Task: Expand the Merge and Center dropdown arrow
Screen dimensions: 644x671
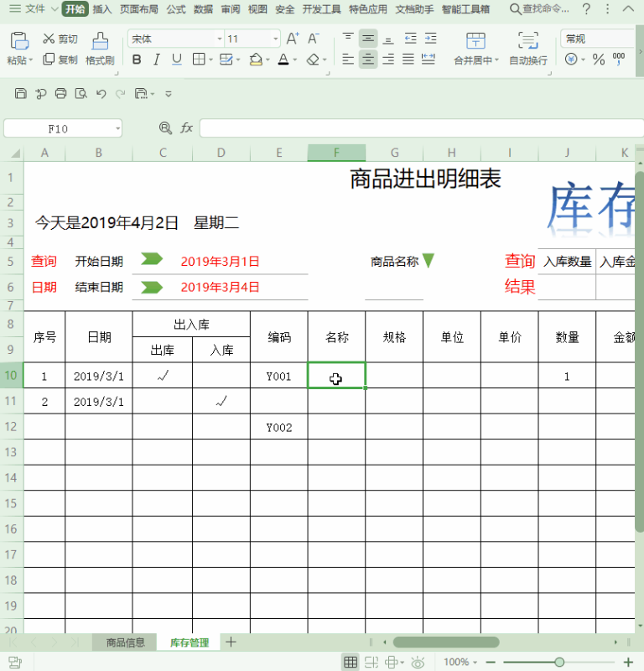Action: tap(496, 60)
